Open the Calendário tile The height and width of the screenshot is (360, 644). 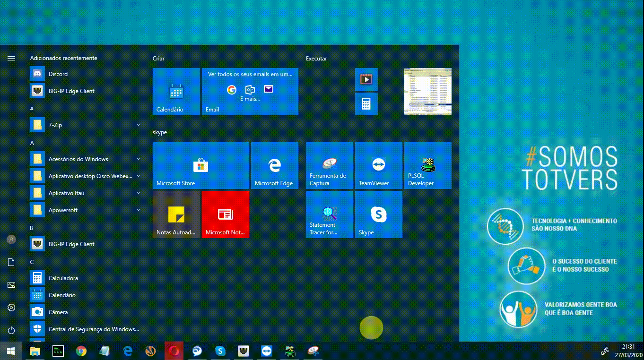[176, 92]
